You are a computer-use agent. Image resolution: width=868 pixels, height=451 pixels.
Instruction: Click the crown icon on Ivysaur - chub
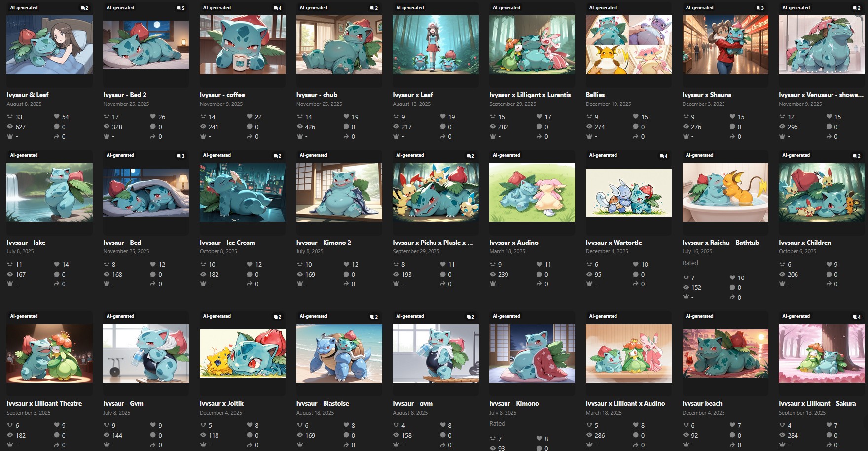[299, 137]
